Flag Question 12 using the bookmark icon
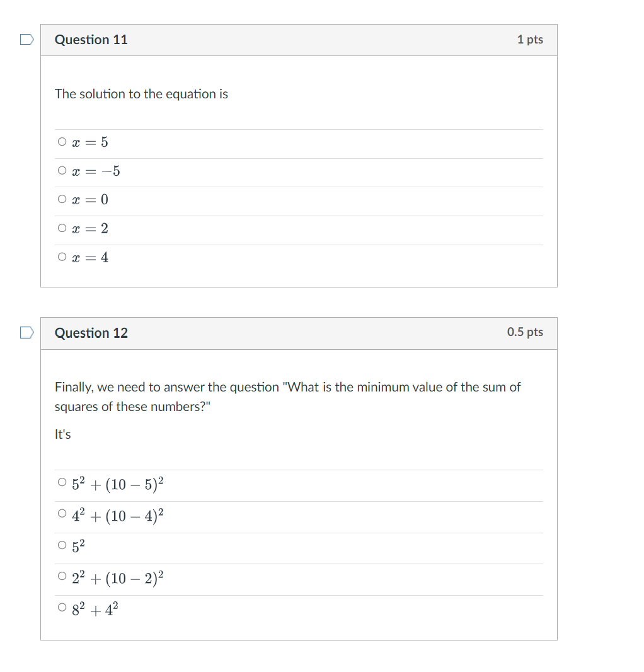Image resolution: width=644 pixels, height=672 pixels. point(26,332)
